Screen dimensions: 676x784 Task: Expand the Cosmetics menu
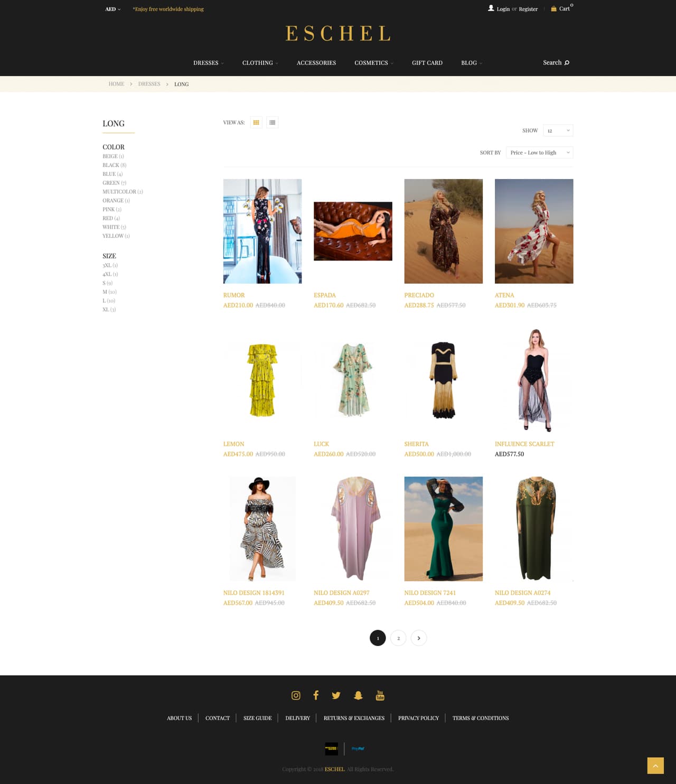(373, 63)
